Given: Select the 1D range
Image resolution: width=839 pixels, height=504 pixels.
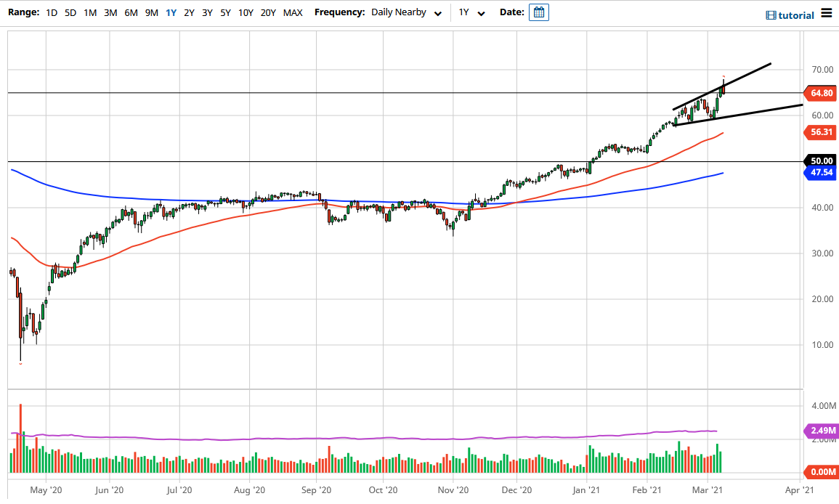Looking at the screenshot, I should click(51, 12).
